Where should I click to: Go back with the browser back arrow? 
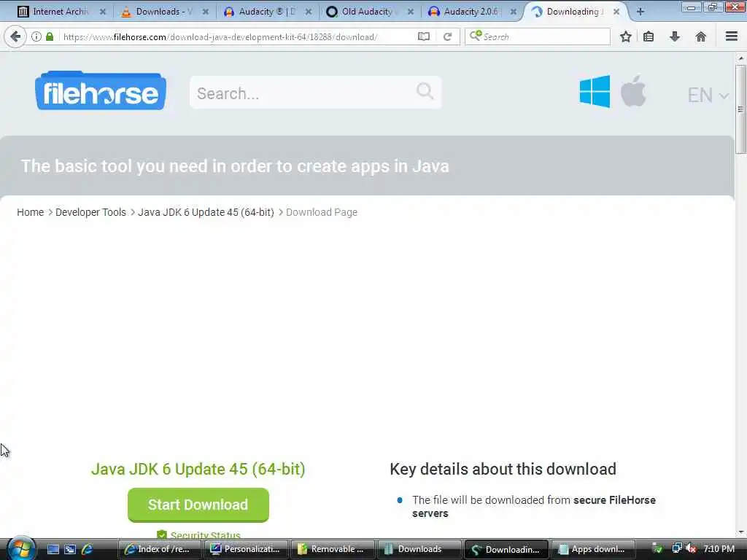tap(15, 36)
